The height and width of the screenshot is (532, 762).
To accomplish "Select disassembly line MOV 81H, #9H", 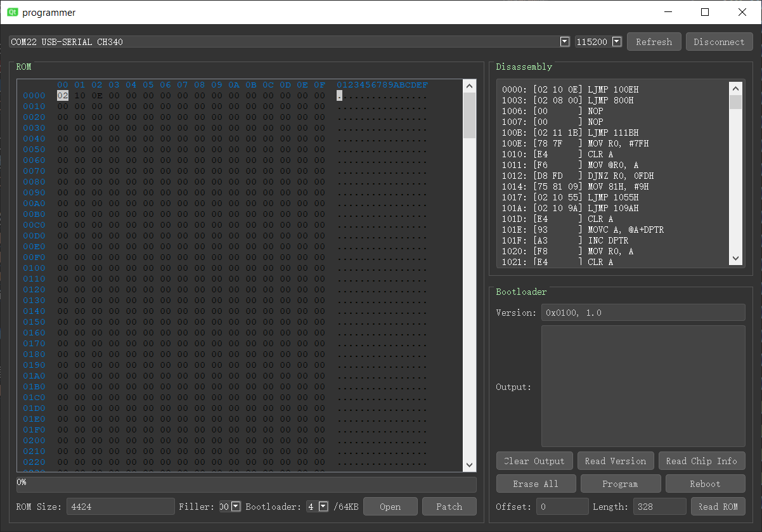I will [x=576, y=186].
